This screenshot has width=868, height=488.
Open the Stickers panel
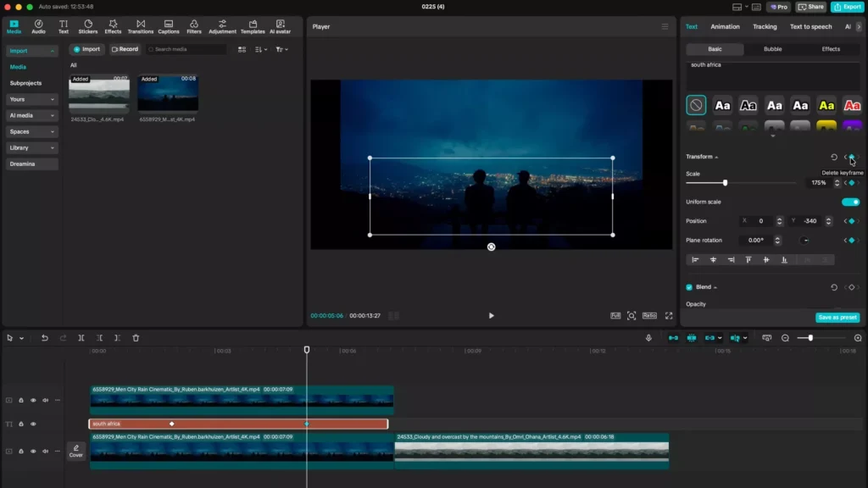(87, 26)
